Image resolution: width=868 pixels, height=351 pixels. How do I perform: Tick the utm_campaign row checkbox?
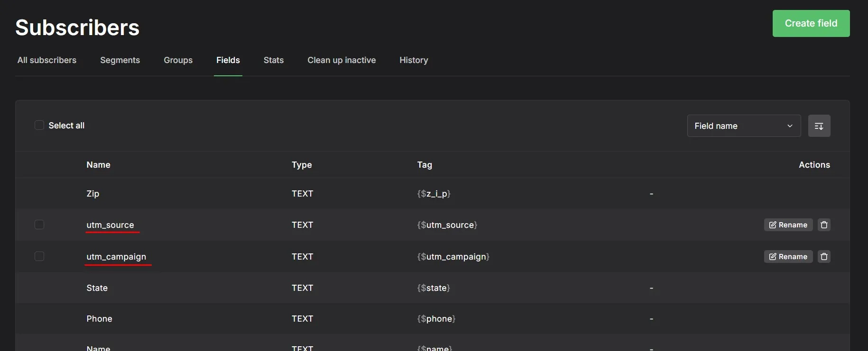(39, 256)
